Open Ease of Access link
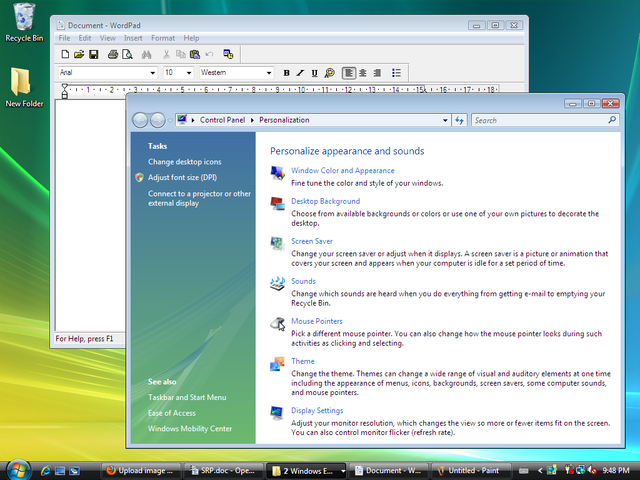This screenshot has width=640, height=480. click(x=172, y=413)
